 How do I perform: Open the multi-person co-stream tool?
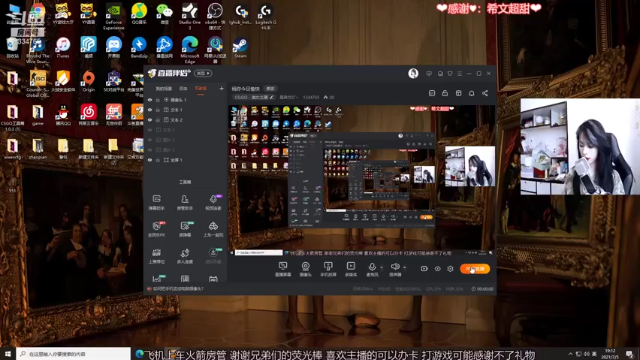pos(185,256)
